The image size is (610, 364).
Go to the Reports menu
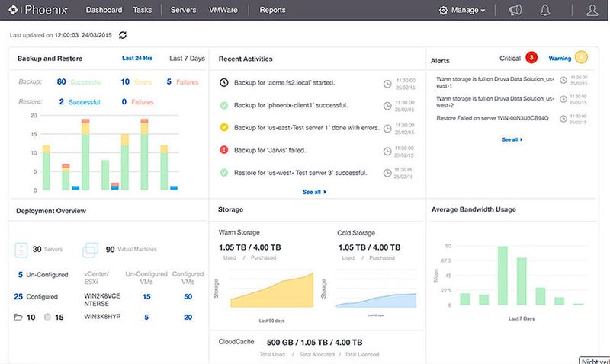pyautogui.click(x=272, y=11)
